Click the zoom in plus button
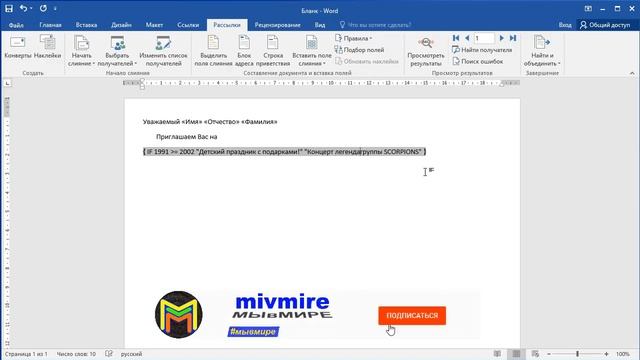 tap(607, 354)
